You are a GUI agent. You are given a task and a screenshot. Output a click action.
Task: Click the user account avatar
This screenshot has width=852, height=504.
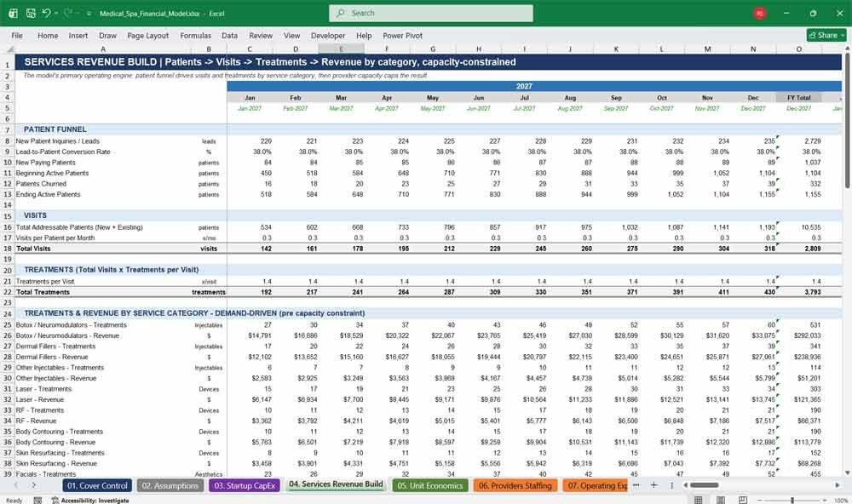[760, 13]
